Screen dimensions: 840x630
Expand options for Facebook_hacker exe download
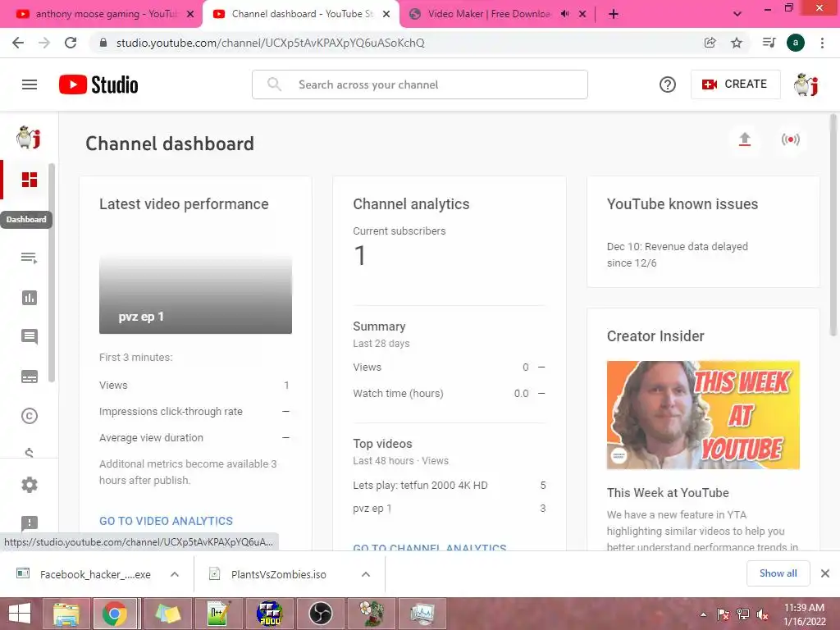coord(175,574)
